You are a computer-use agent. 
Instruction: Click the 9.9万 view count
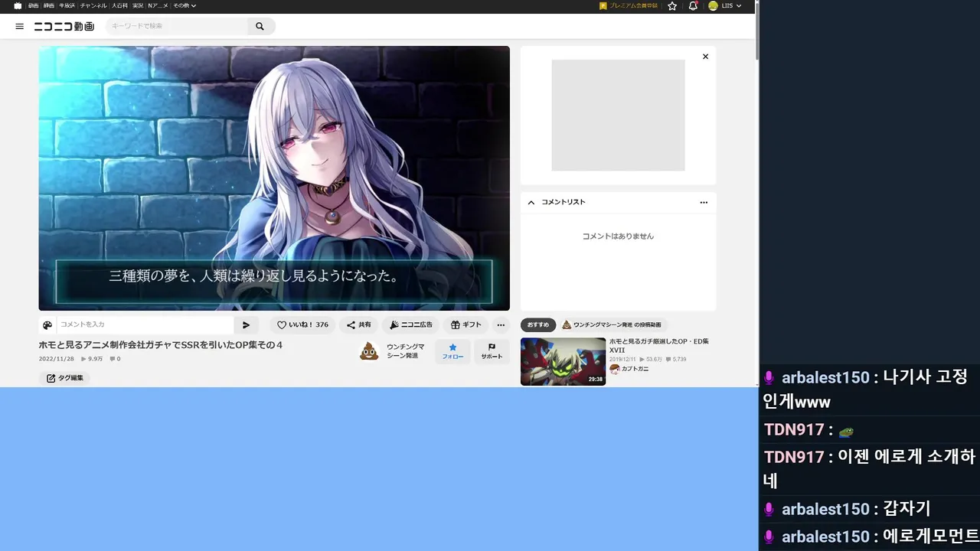tap(92, 359)
